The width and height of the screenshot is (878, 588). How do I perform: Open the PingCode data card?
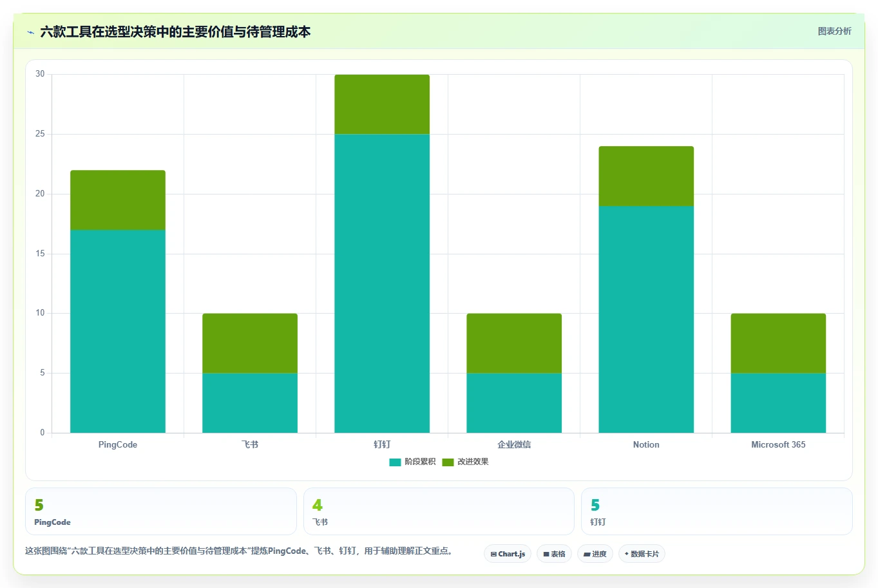(161, 511)
